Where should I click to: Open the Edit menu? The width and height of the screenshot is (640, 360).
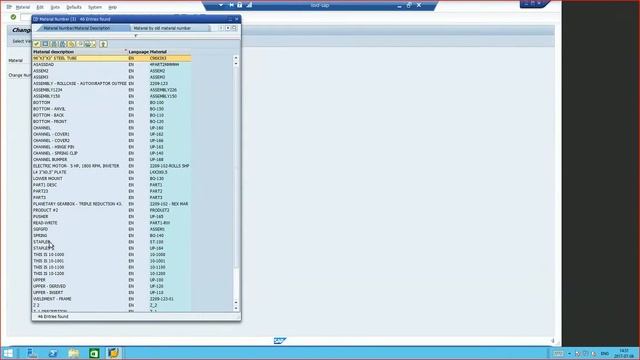[x=40, y=7]
